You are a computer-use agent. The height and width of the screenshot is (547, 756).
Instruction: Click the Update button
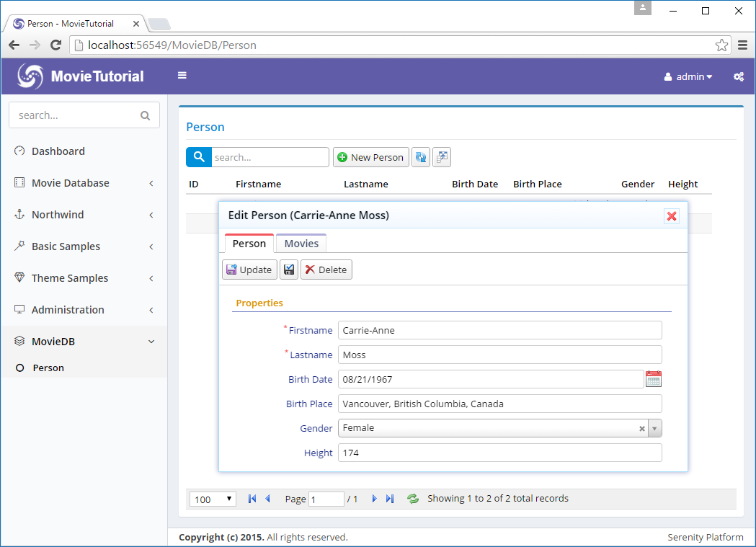249,270
